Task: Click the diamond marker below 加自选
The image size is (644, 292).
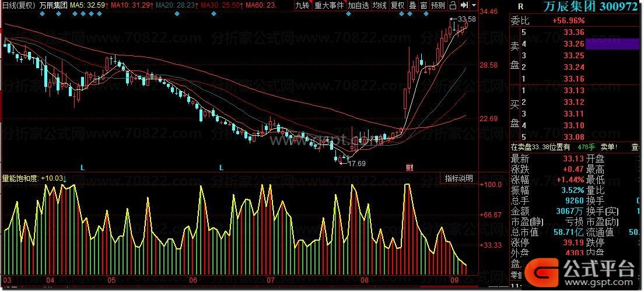Action: click(x=348, y=14)
